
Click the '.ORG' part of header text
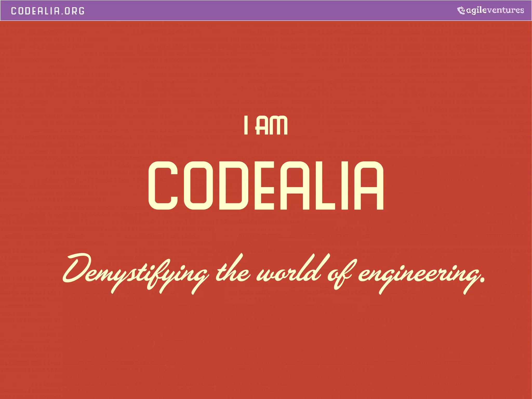pyautogui.click(x=72, y=11)
